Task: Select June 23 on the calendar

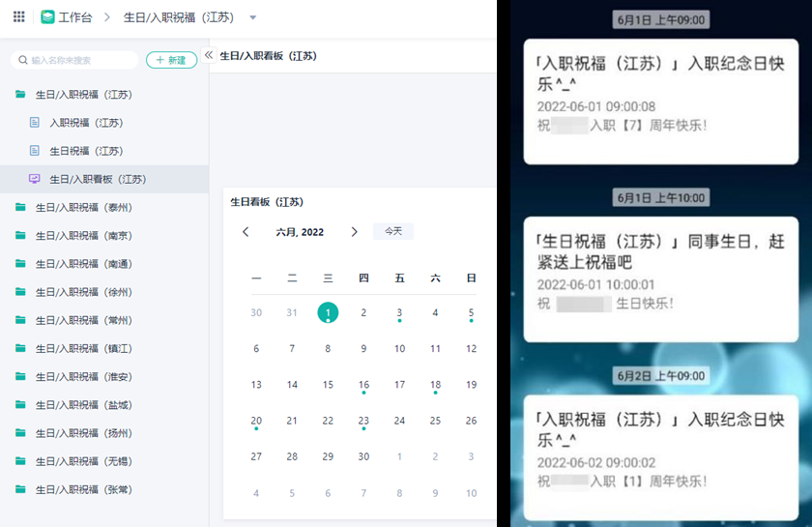Action: click(363, 422)
